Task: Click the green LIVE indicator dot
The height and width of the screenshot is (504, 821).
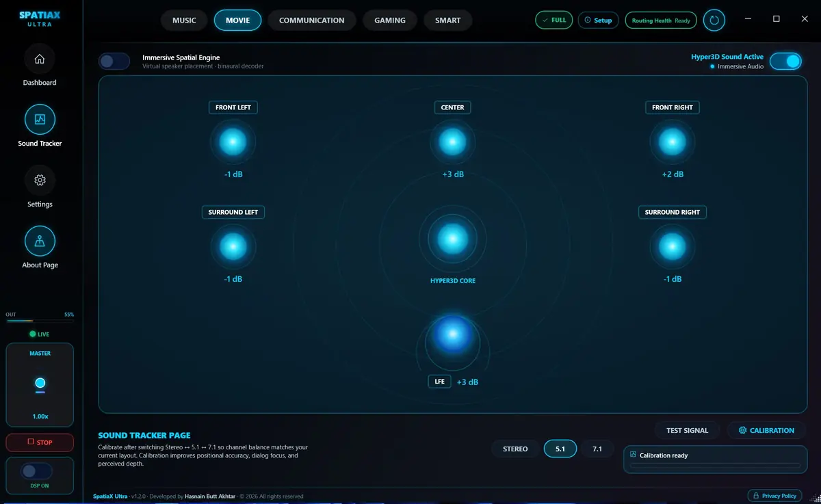Action: point(32,334)
